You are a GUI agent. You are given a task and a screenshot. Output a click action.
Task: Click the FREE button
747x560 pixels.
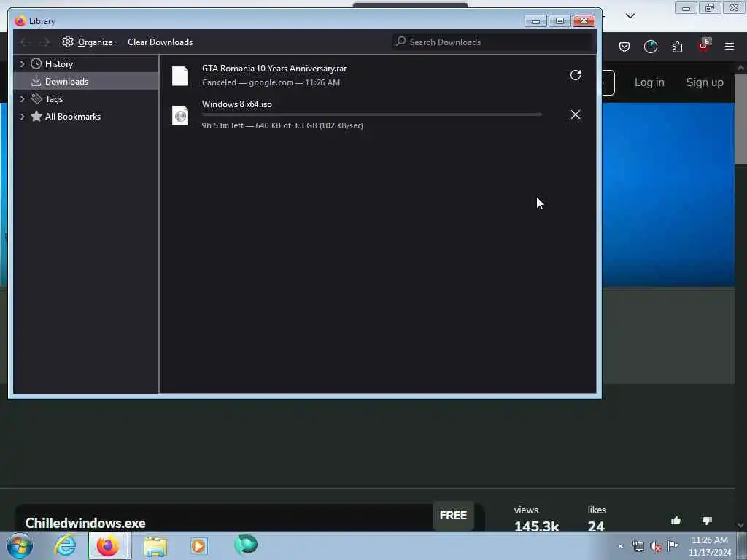(453, 516)
